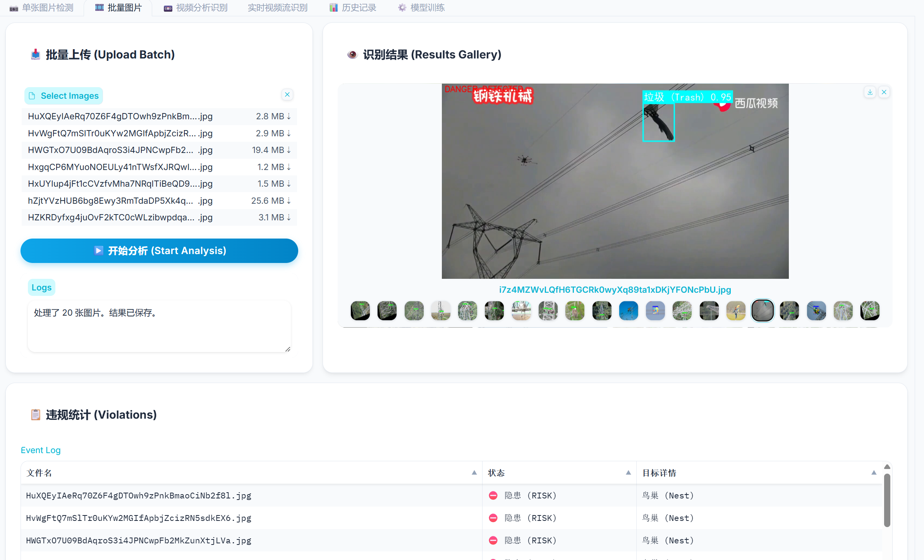Download the 19.4 MB HWGTxO7 file
Screen dimensions: 924x560
289,150
